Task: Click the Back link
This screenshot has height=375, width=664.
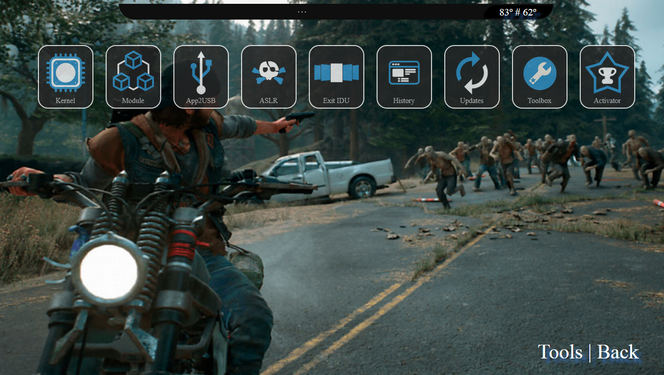Action: 618,352
